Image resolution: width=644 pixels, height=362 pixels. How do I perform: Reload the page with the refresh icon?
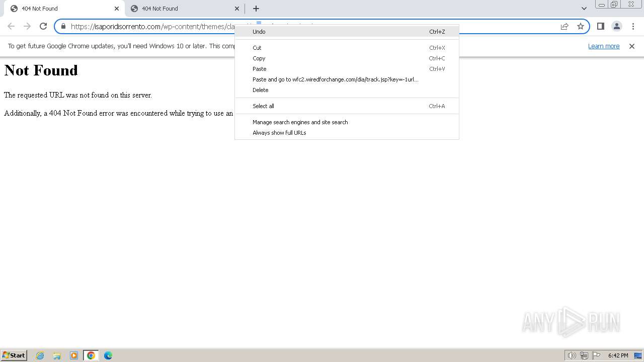click(x=43, y=26)
